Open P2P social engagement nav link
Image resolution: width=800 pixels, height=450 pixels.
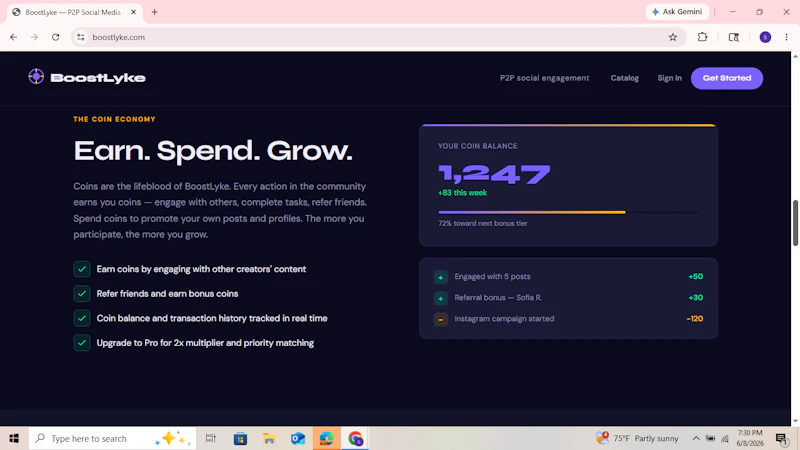[544, 78]
